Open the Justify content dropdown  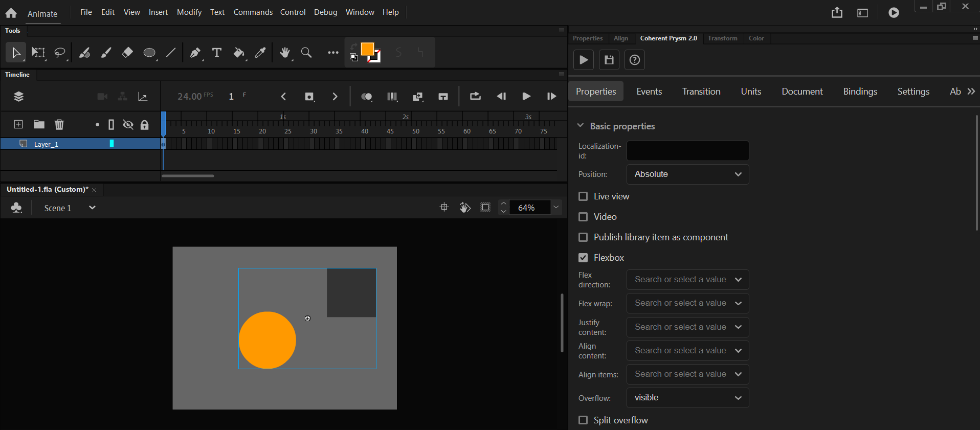point(688,327)
